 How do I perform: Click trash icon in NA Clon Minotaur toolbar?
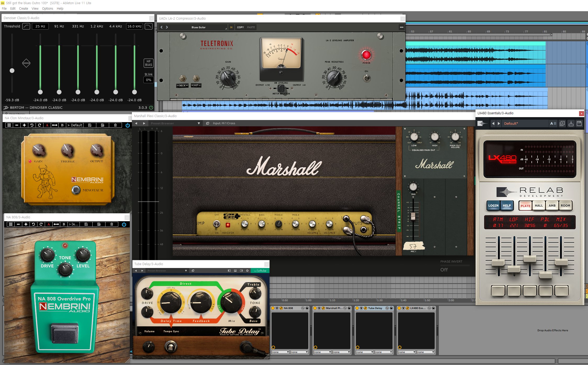pyautogui.click(x=115, y=125)
